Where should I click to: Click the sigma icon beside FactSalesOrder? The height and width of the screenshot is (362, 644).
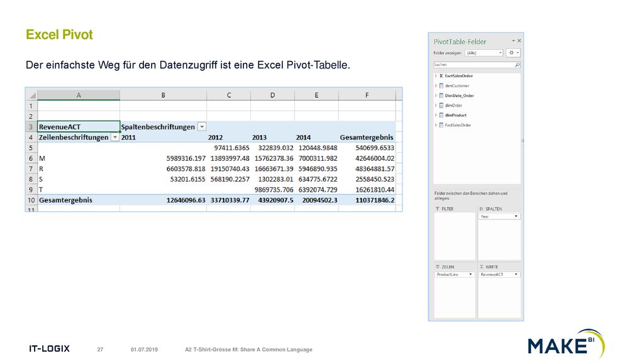441,76
